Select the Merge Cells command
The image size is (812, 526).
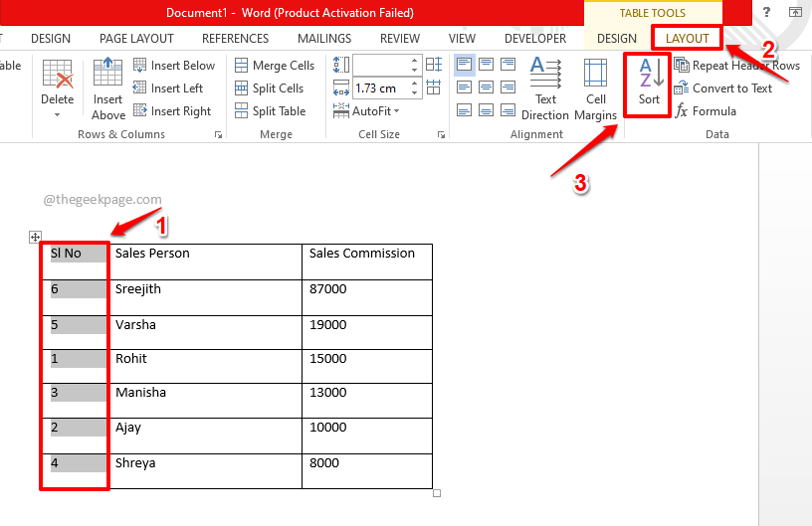(x=275, y=66)
